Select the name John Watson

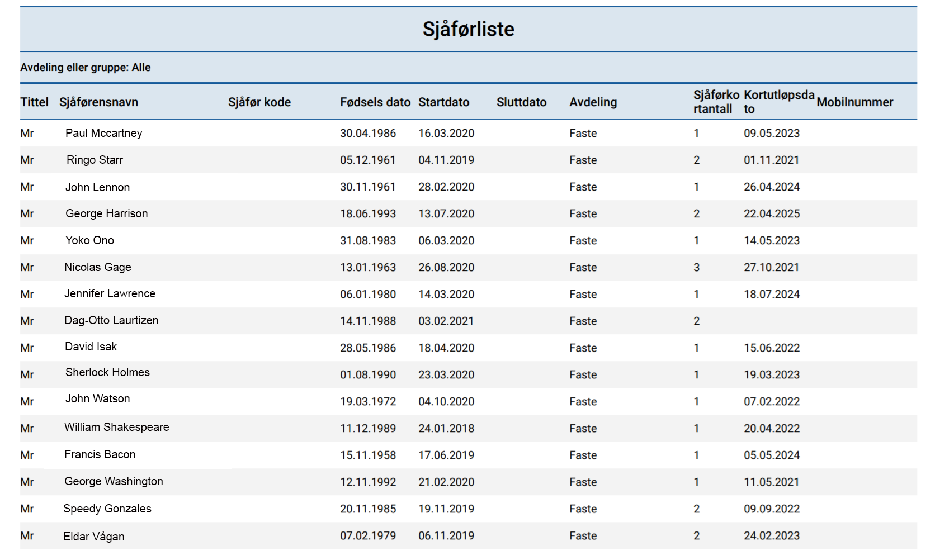point(97,398)
